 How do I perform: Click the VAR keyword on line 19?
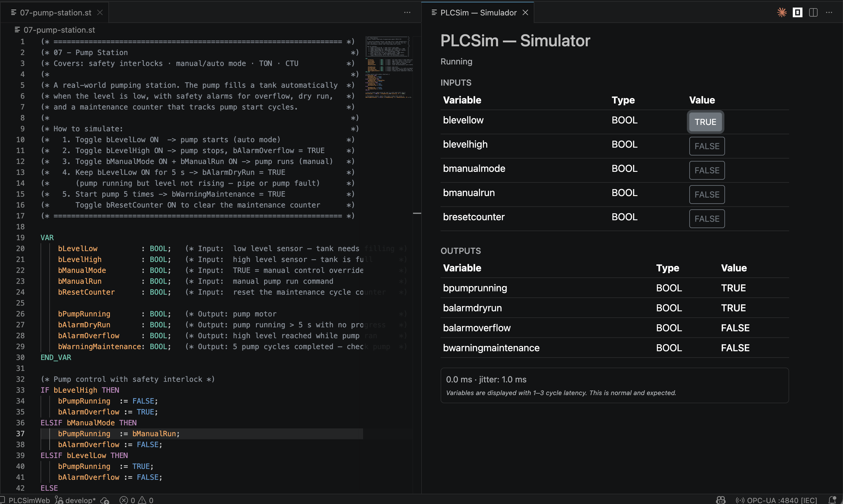[47, 238]
